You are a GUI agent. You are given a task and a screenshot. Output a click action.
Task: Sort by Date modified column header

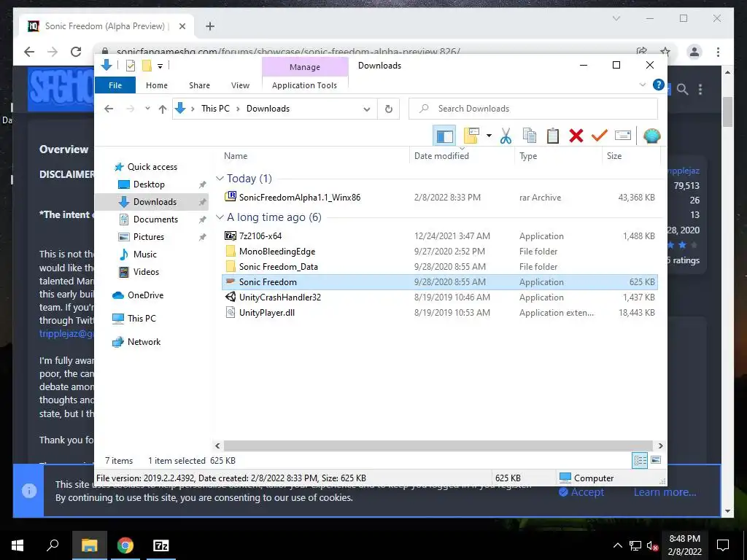pos(462,156)
